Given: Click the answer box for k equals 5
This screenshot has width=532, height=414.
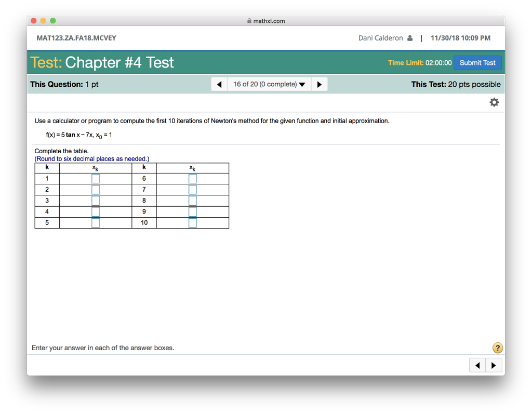Looking at the screenshot, I should tap(95, 222).
